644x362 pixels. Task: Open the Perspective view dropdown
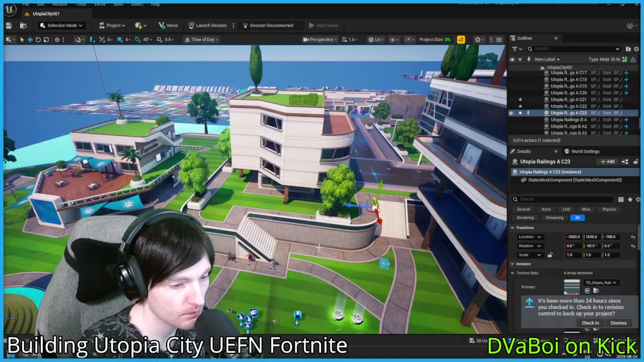click(x=320, y=39)
